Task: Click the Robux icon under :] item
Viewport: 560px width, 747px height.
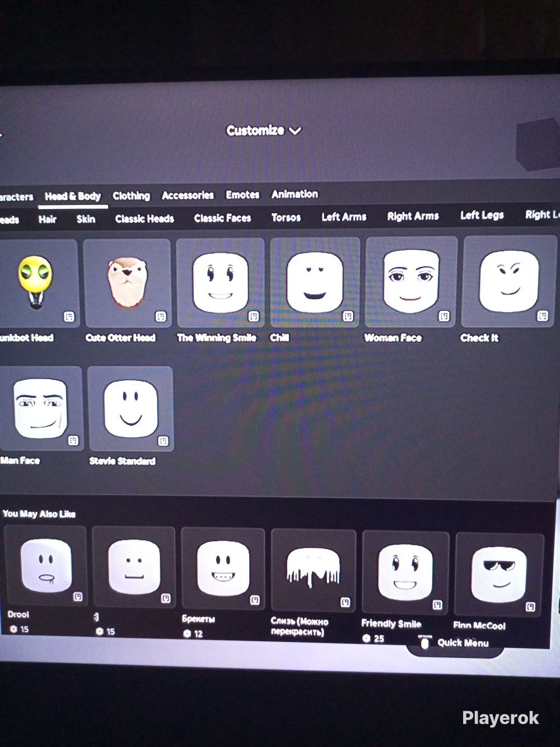Action: 100,632
